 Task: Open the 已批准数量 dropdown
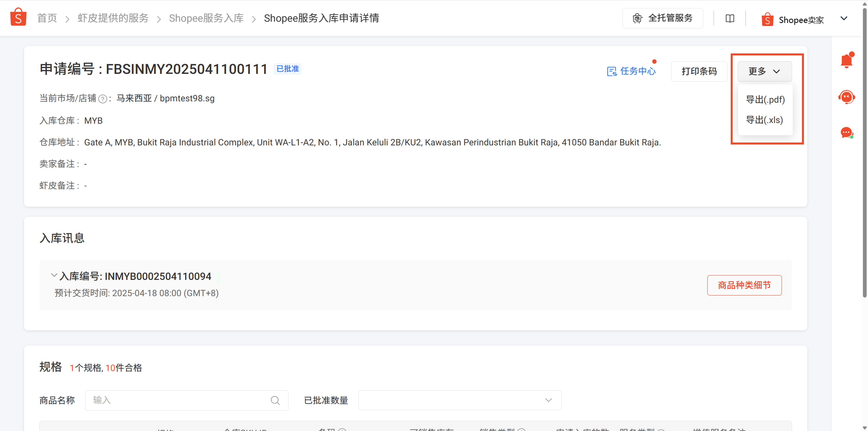(460, 400)
